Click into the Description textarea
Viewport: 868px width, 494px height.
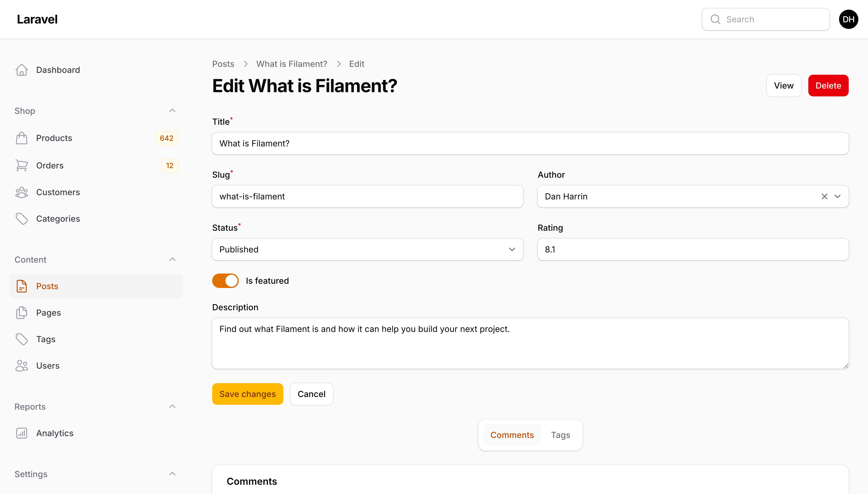(x=530, y=343)
